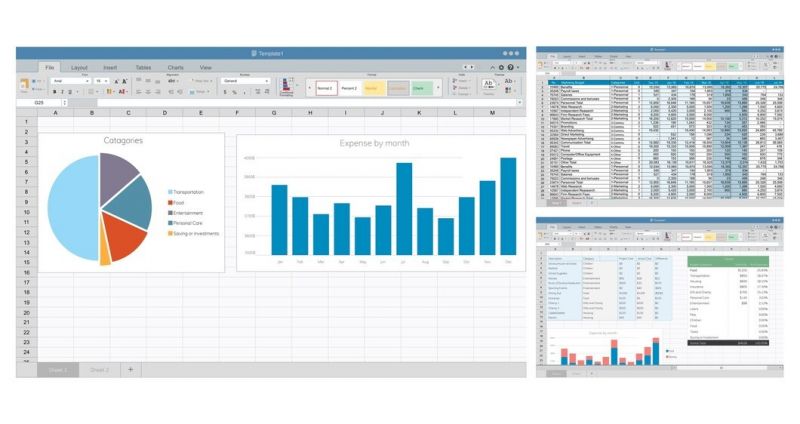The height and width of the screenshot is (424, 800).
Task: Switch to the Charts ribbon tab
Action: 175,67
